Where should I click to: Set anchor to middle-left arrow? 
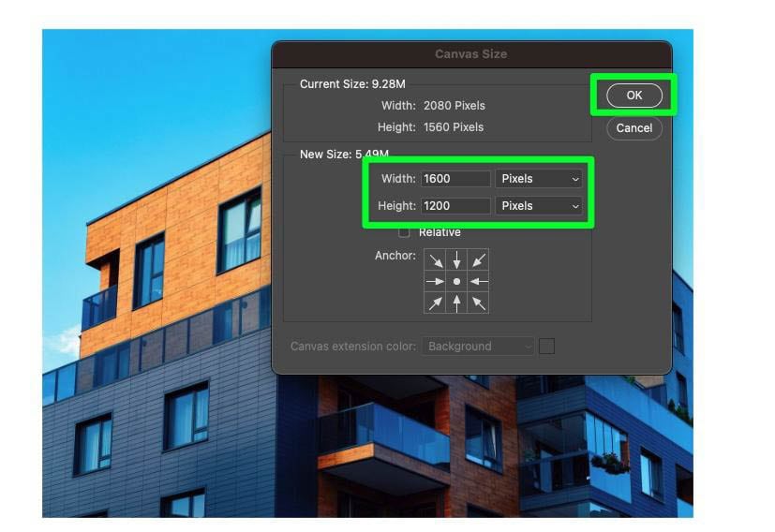click(x=435, y=282)
